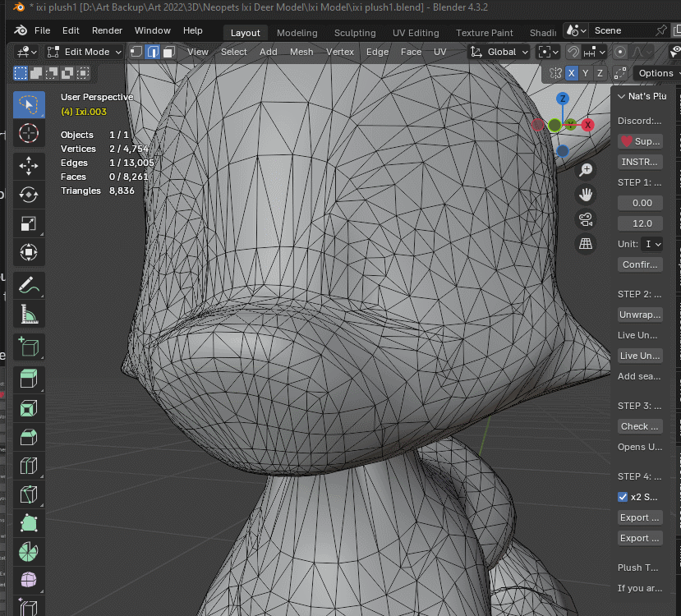The height and width of the screenshot is (616, 681).
Task: Open the Options dropdown
Action: [657, 73]
